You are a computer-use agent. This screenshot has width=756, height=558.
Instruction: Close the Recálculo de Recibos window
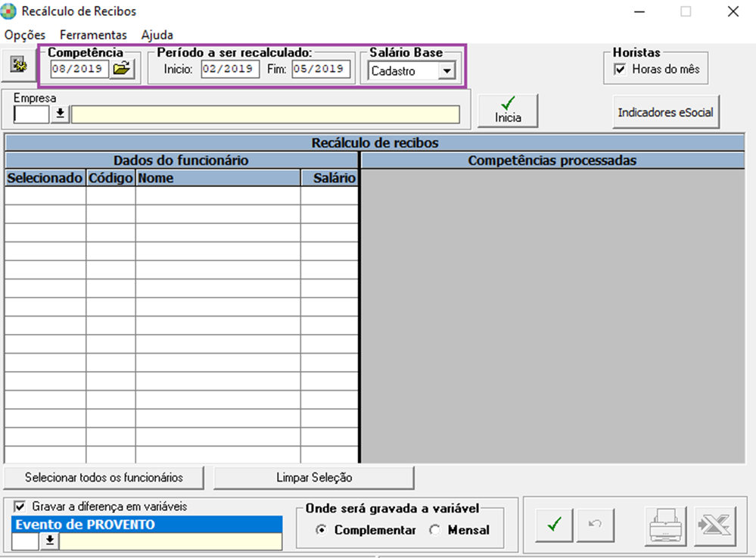733,11
